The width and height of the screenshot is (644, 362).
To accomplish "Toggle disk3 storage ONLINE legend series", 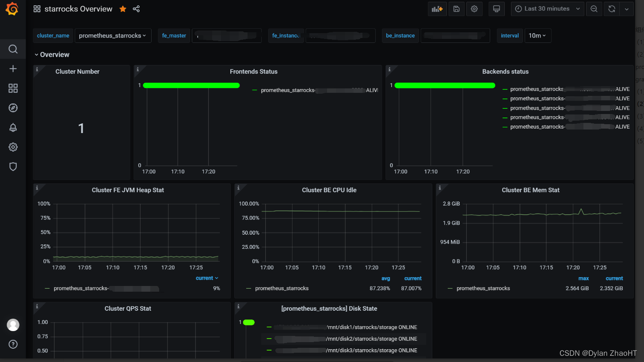I will click(x=346, y=351).
